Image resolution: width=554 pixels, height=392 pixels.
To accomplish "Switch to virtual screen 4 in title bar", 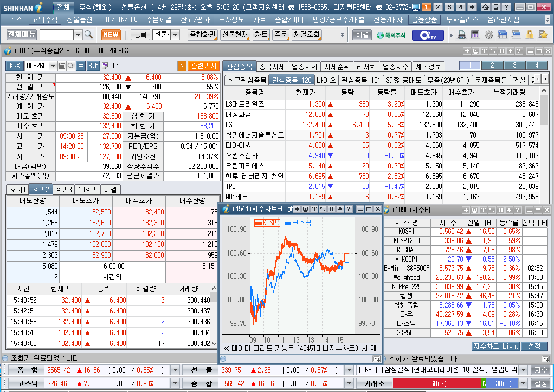I will (x=460, y=7).
